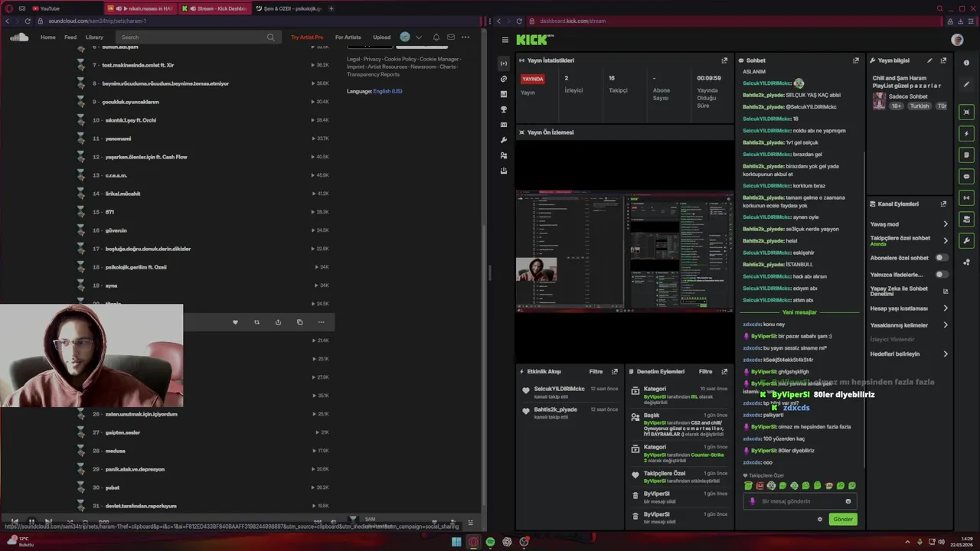Like the highlighted SoundCloud track with heart
Image resolution: width=980 pixels, height=551 pixels.
(x=235, y=322)
